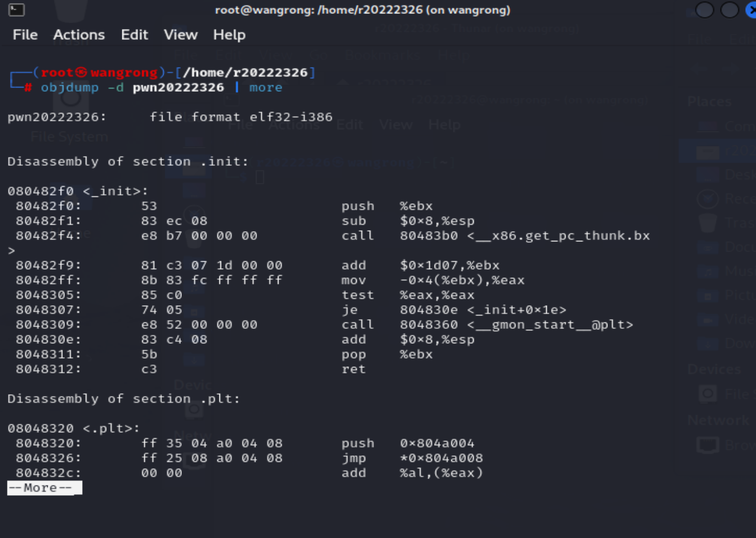Viewport: 756px width, 538px height.
Task: Open the View menu
Action: pos(181,35)
